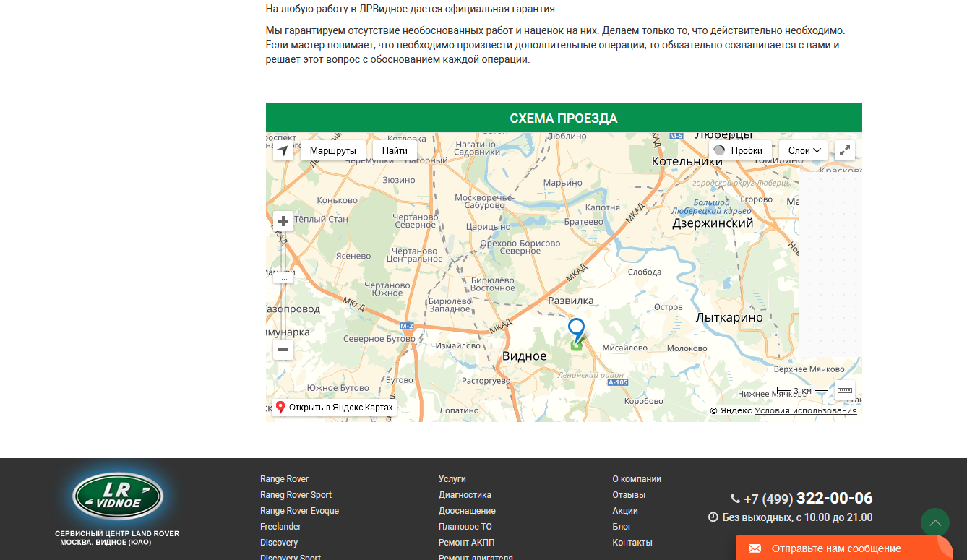Open the Range Rover footer link

(x=284, y=479)
